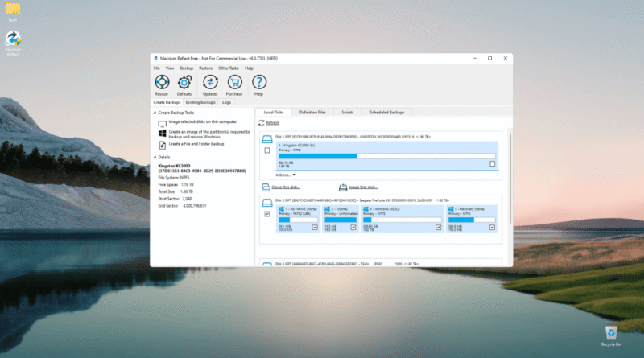Tick the Kingston KC3000 (D:) partition checkbox
The image size is (644, 358).
coord(493,164)
